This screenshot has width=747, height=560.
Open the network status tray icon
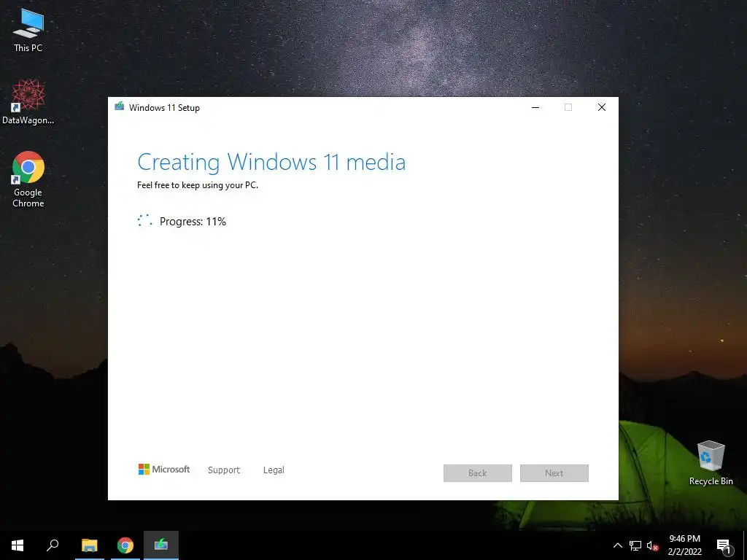[635, 545]
